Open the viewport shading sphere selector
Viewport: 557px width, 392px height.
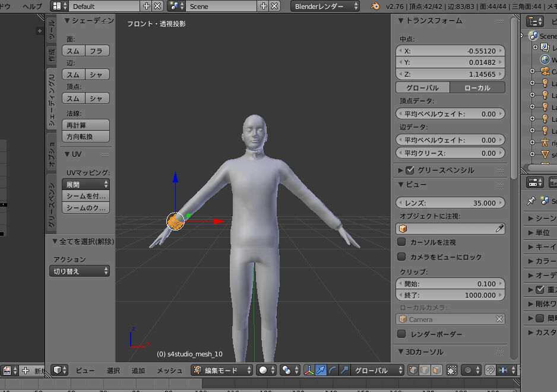coord(267,370)
